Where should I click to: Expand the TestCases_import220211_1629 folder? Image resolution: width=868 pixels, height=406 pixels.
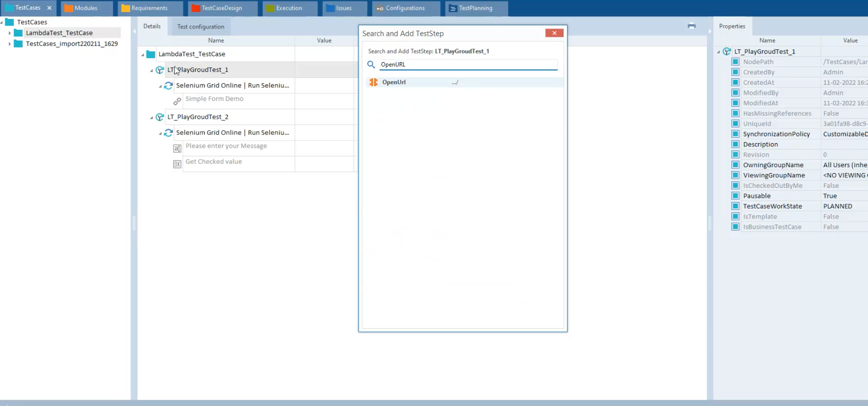tap(10, 44)
